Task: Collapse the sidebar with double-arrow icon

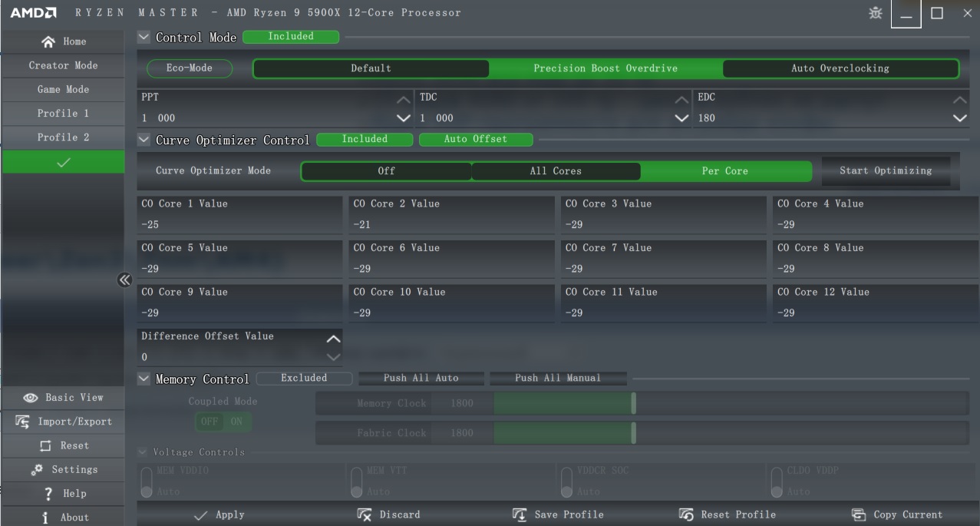Action: click(x=124, y=280)
